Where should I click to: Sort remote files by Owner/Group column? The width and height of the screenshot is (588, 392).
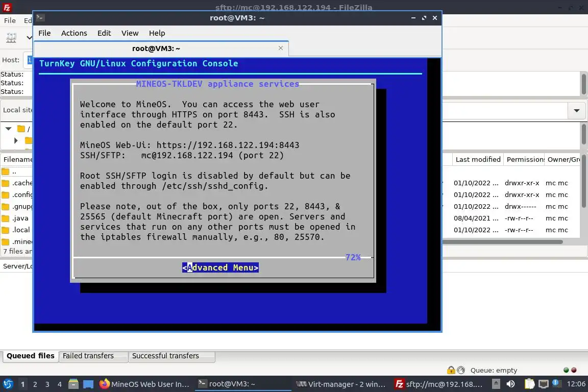[563, 159]
